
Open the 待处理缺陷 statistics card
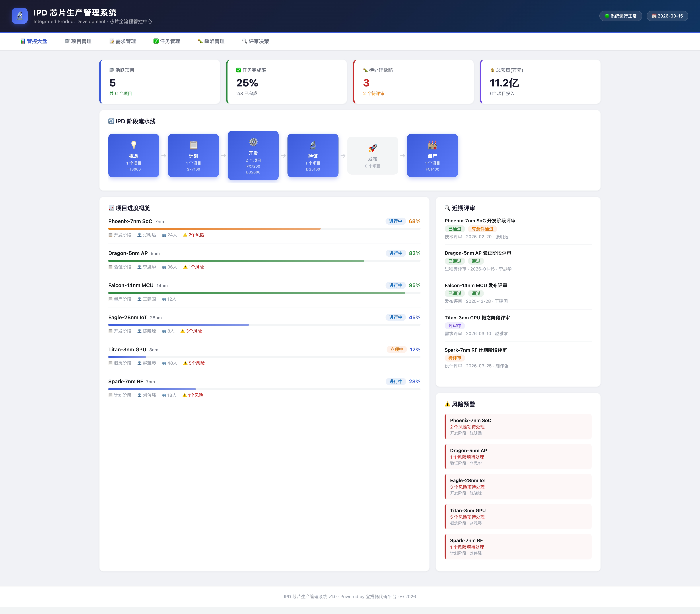tap(413, 82)
